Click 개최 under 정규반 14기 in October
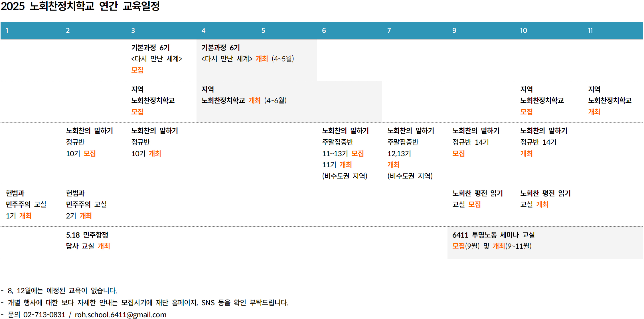 526,154
